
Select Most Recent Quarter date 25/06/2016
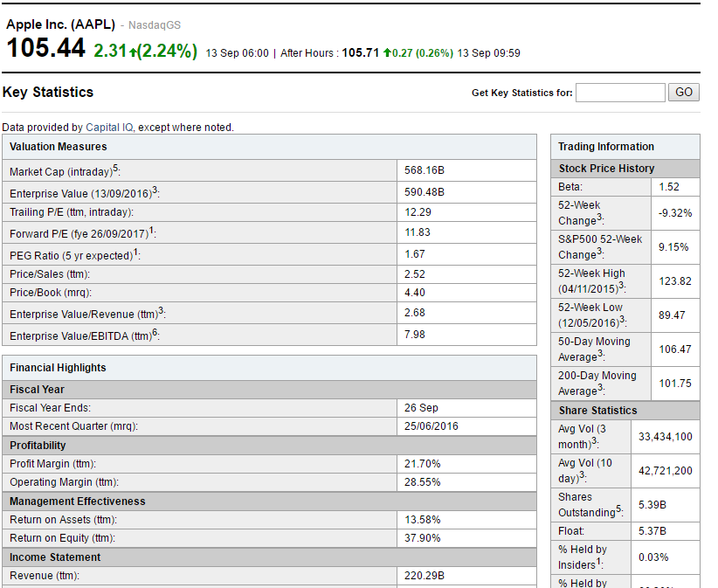pyautogui.click(x=431, y=426)
